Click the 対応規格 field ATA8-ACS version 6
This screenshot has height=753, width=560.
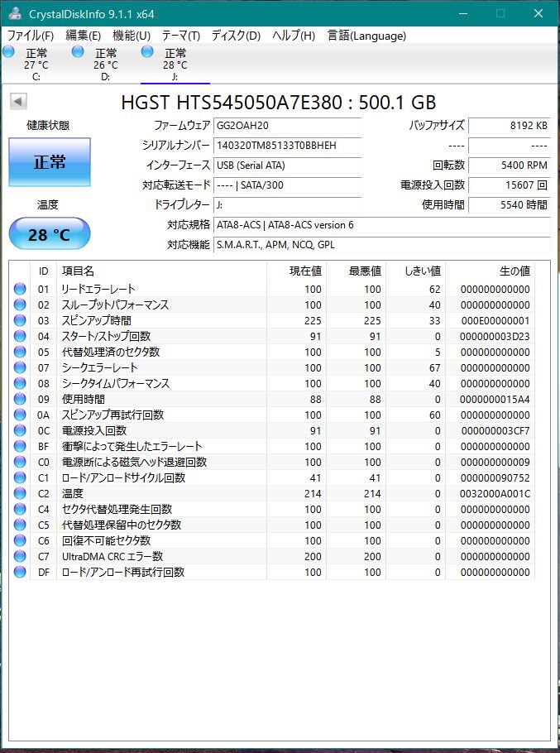381,225
